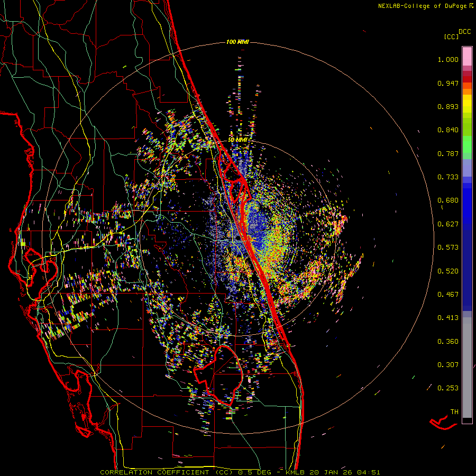Click the 0.467 color scale value
This screenshot has width=476, height=476.
click(x=448, y=295)
